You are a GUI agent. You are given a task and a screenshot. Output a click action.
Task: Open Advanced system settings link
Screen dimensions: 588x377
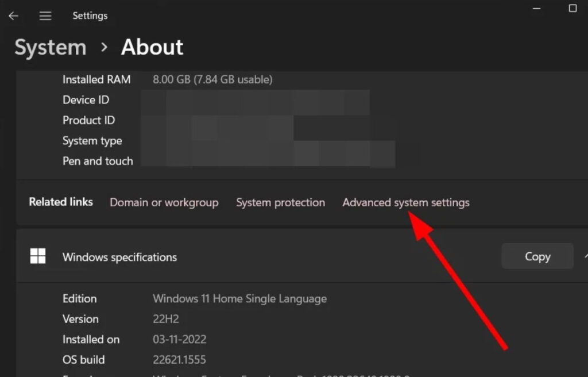406,202
